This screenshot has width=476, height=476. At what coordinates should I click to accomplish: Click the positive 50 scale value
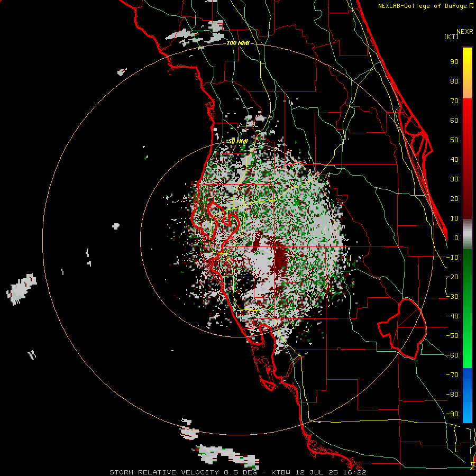tap(454, 140)
